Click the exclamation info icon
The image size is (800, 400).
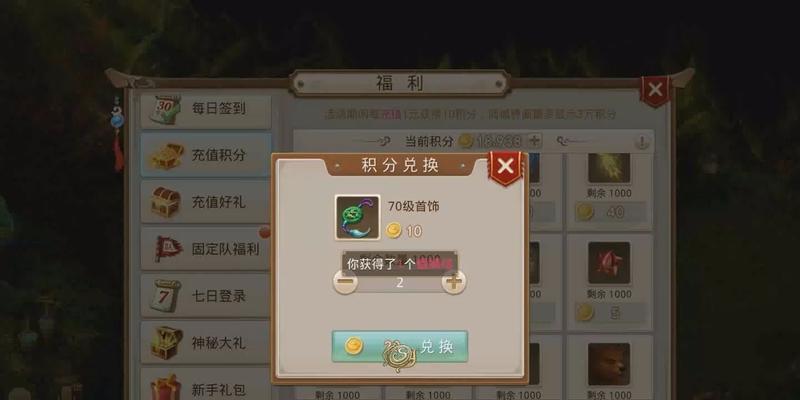pos(642,141)
